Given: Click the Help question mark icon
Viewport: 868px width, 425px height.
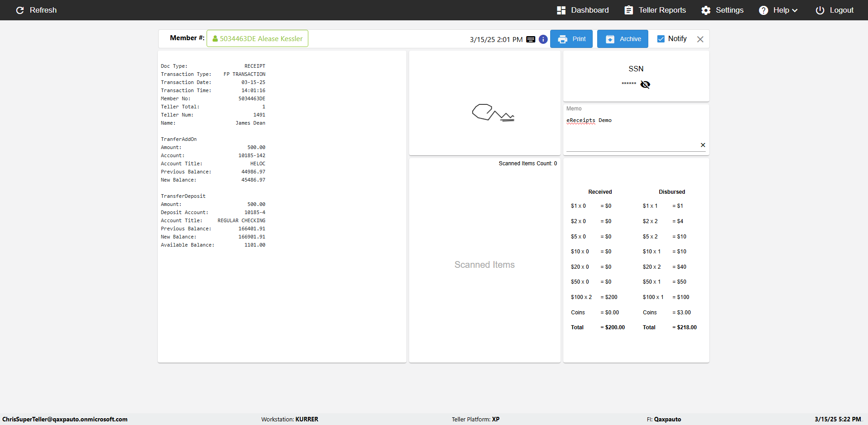Looking at the screenshot, I should pos(763,10).
